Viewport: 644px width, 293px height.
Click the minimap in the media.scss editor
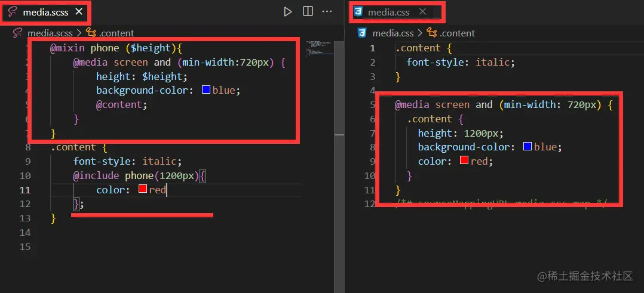pyautogui.click(x=319, y=48)
